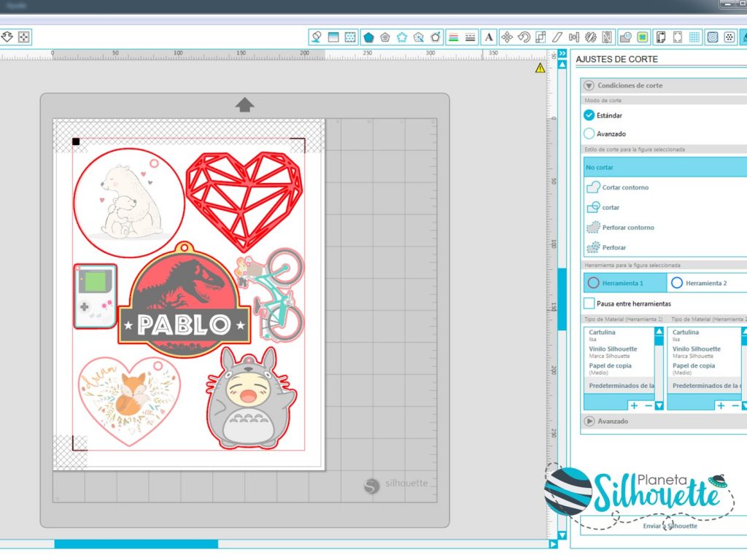Image resolution: width=747 pixels, height=560 pixels.
Task: Open the Shear slanted-rectangle icon
Action: tap(557, 37)
